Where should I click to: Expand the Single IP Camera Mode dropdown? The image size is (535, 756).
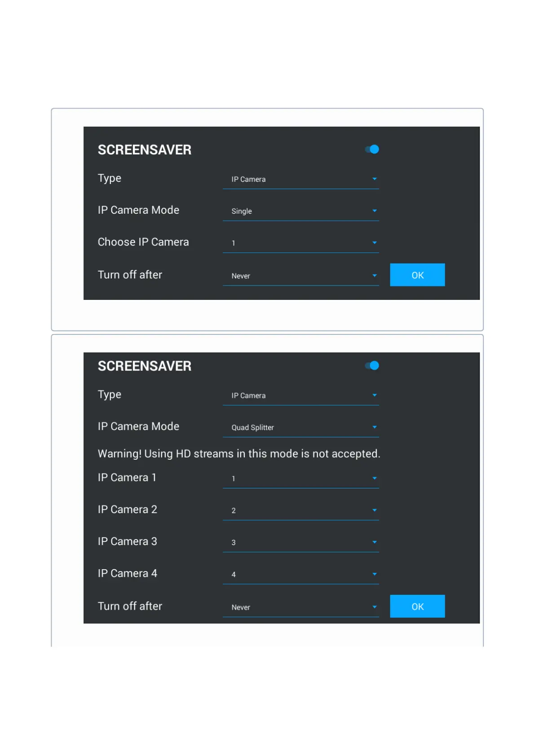301,211
